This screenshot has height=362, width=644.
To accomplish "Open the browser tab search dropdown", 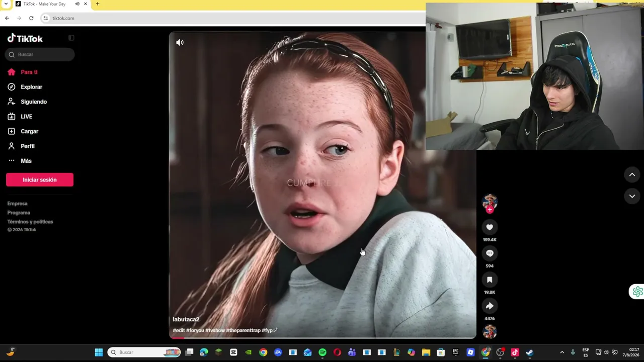I will [x=6, y=4].
